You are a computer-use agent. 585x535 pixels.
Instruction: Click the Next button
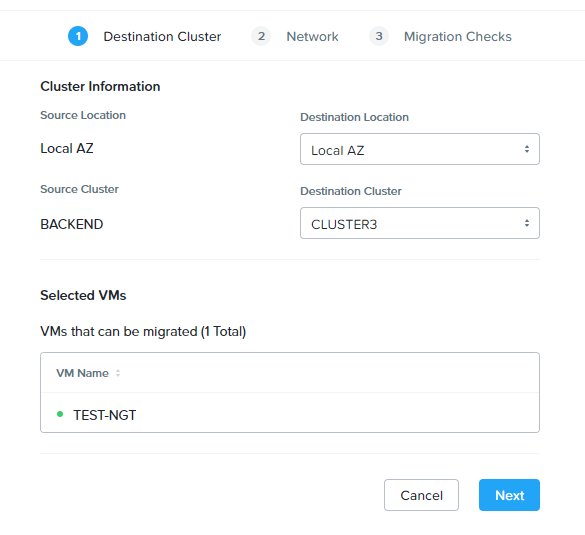point(509,495)
